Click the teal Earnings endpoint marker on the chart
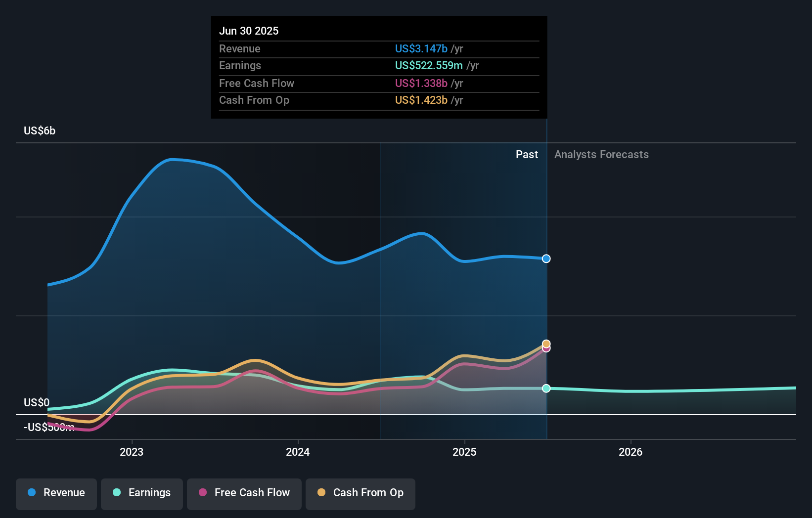812x518 pixels. pos(546,388)
